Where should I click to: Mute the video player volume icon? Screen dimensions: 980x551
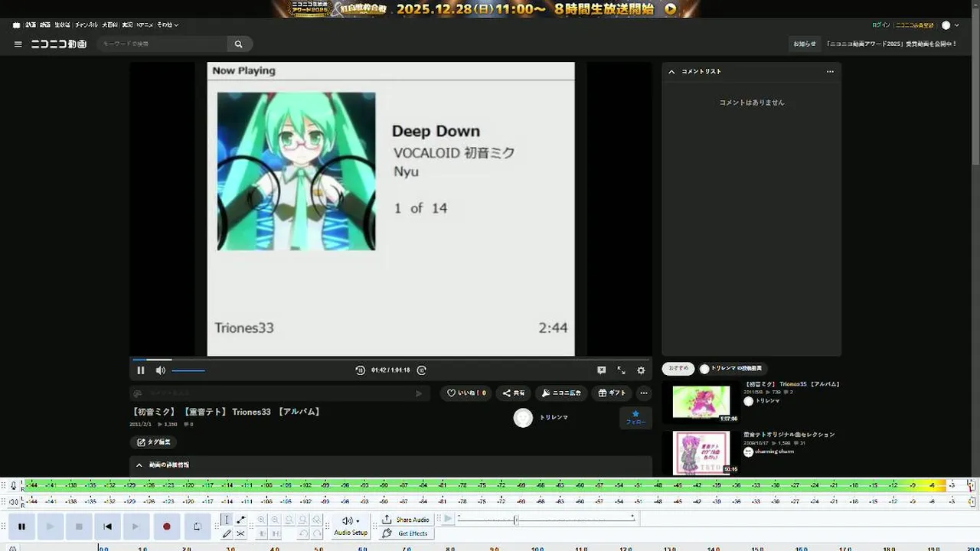click(x=161, y=370)
